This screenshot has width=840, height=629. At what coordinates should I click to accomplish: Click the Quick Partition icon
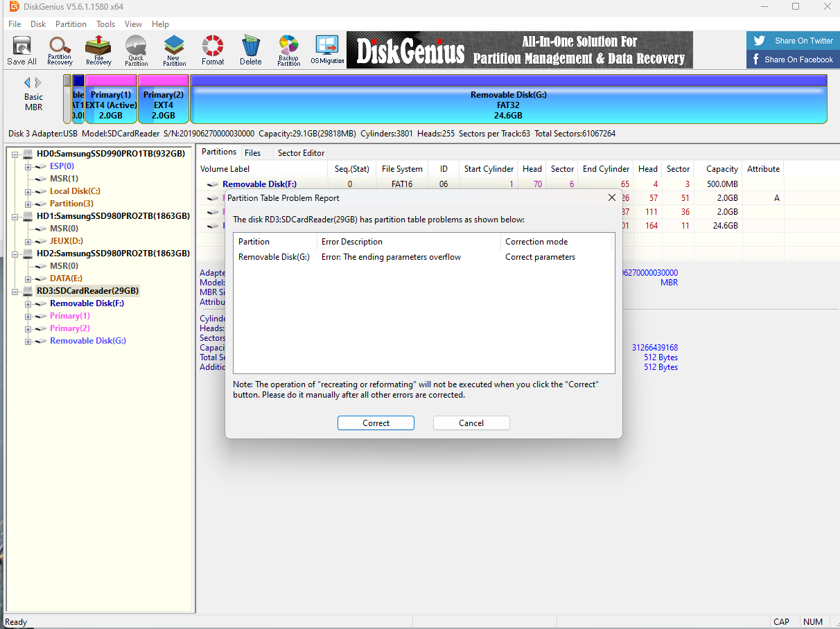[x=136, y=51]
